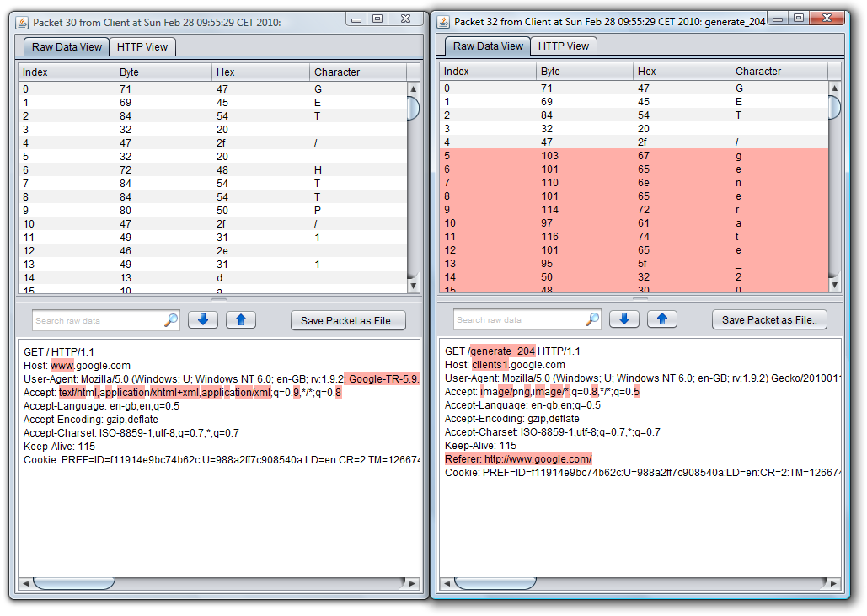Minimize the Packet 30 window
The image size is (867, 616).
[356, 19]
